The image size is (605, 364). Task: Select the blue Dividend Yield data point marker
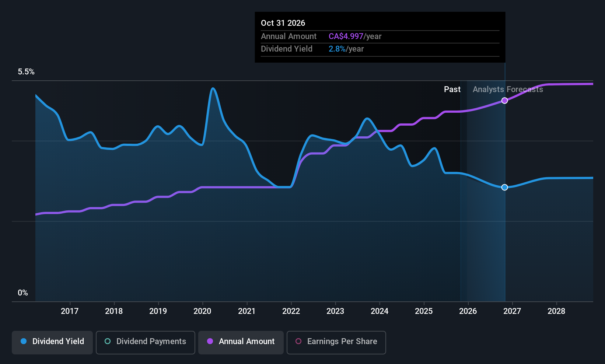point(505,187)
